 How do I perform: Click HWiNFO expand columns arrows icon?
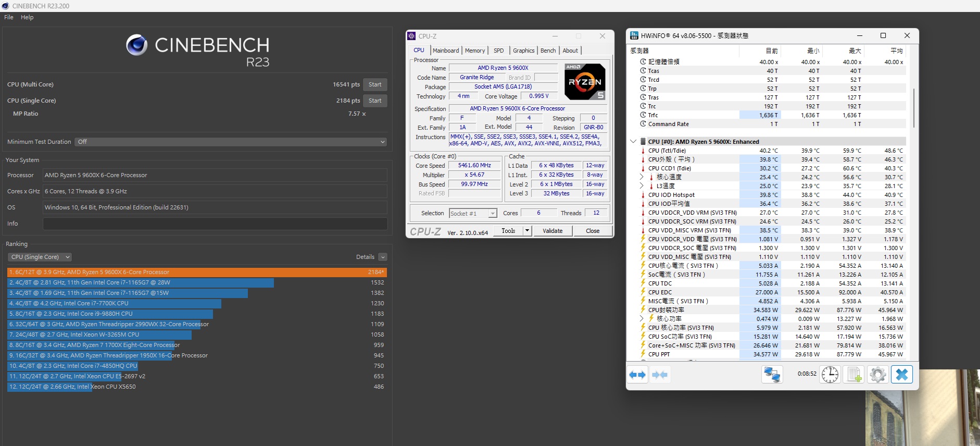tap(637, 375)
